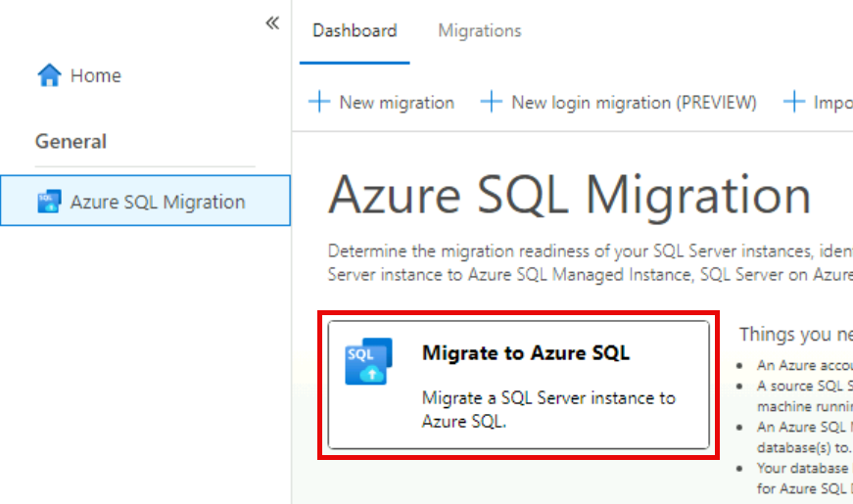Screen dimensions: 853x504
Task: Click plus icon beside New login migration
Action: point(492,102)
